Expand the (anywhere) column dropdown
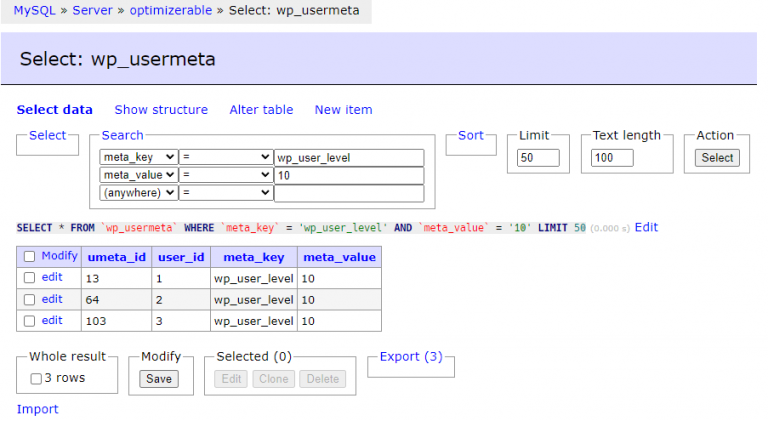The height and width of the screenshot is (421, 768). click(x=139, y=193)
